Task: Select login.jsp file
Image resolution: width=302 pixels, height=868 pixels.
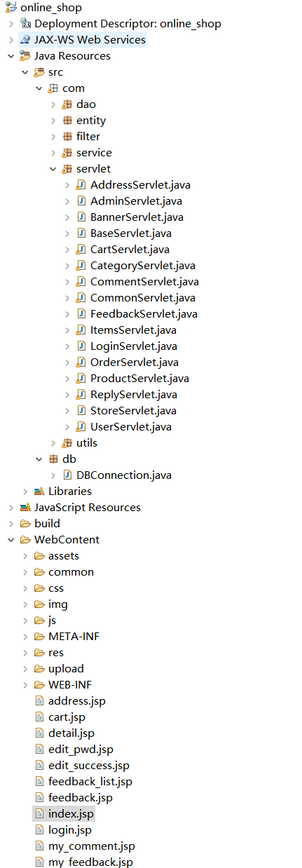Action: (70, 830)
